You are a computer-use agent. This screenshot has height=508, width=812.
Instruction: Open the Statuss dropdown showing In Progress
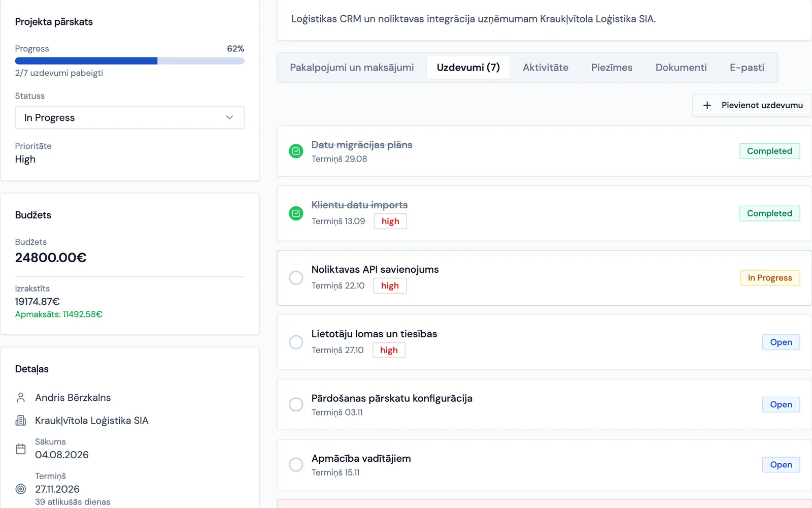[x=129, y=117]
